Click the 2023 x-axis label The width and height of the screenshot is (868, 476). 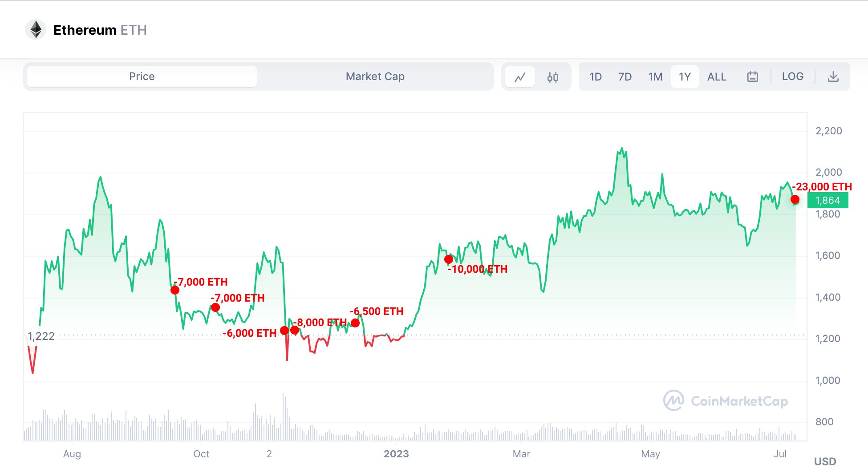(396, 454)
